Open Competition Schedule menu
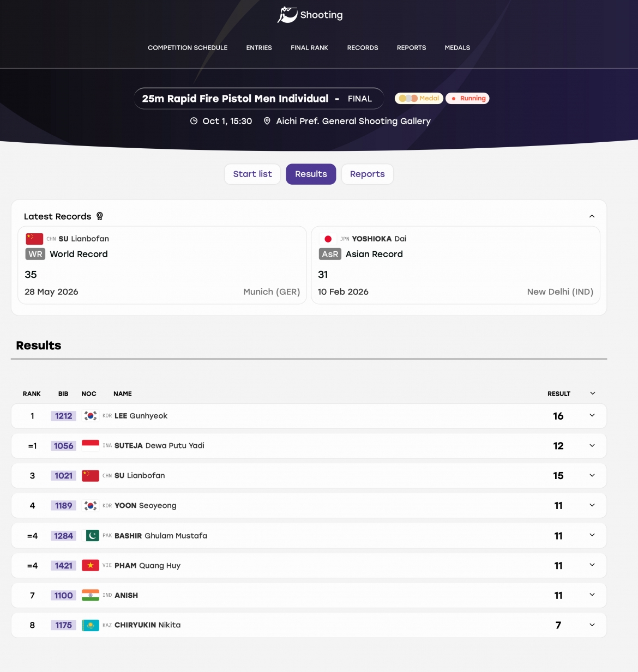The image size is (638, 672). 188,48
